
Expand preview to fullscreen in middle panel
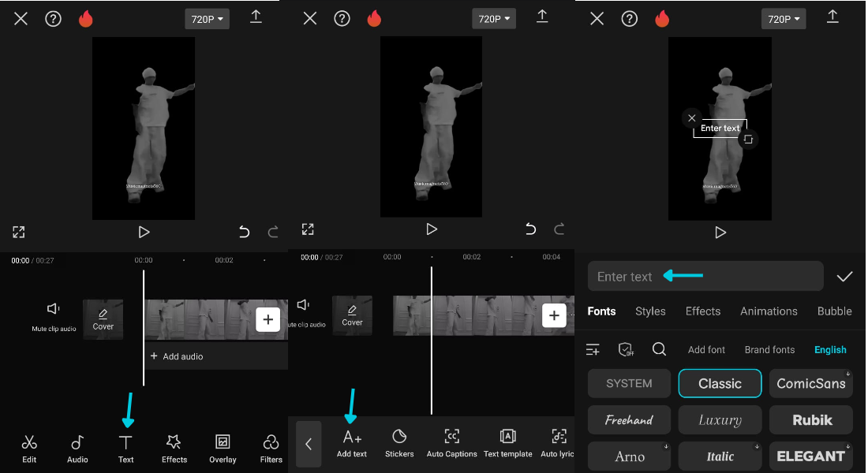click(308, 229)
